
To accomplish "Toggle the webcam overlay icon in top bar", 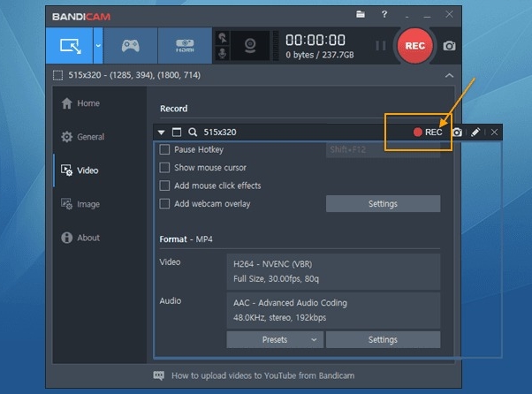I will coord(250,46).
